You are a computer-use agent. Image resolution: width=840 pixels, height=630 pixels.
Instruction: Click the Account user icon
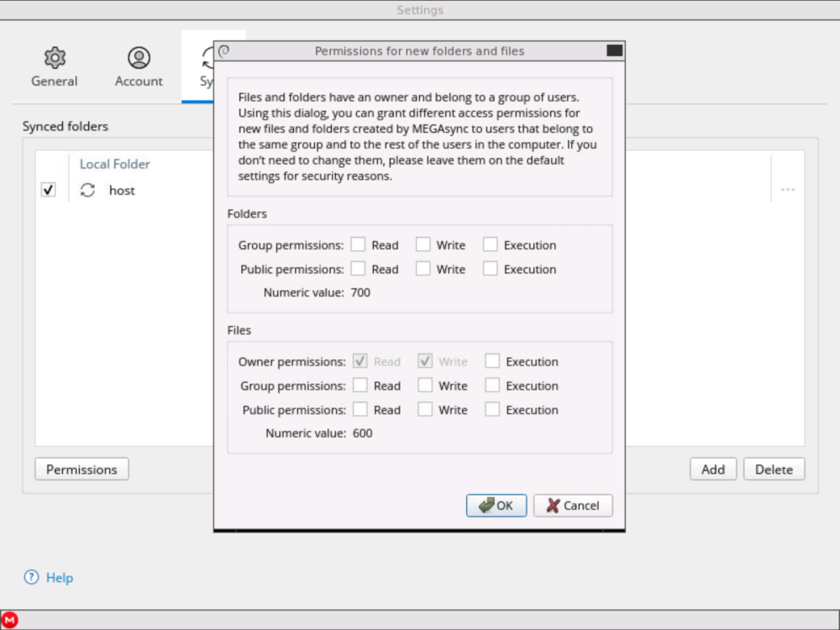click(139, 57)
